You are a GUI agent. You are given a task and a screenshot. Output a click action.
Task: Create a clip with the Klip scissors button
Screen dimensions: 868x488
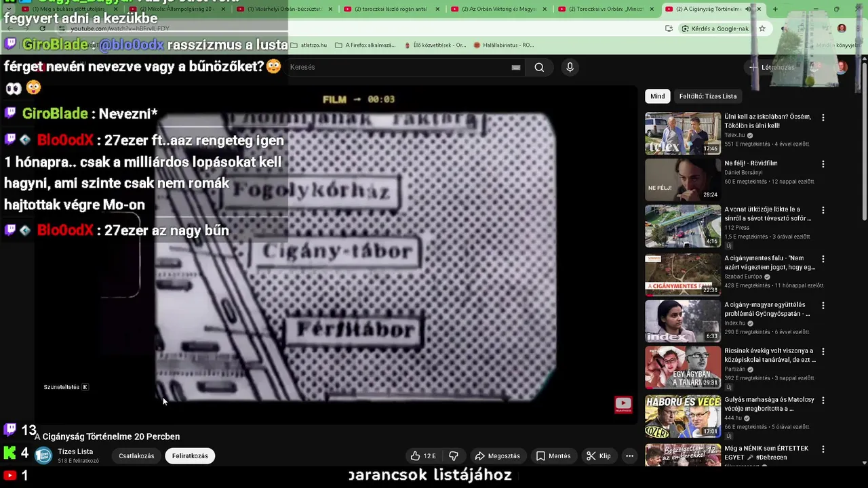tap(599, 456)
